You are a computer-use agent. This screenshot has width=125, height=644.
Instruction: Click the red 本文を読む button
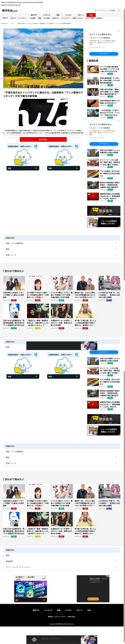[x=43, y=140]
